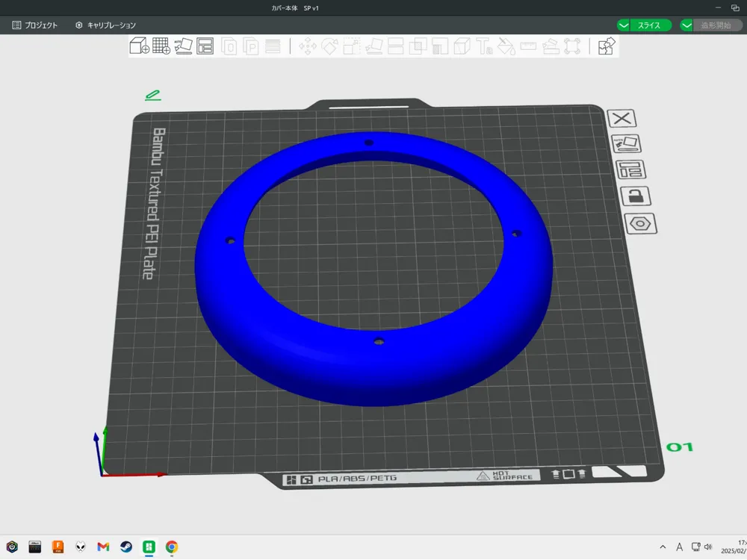Open plate settings hexagon icon
This screenshot has width=747, height=560.
640,223
